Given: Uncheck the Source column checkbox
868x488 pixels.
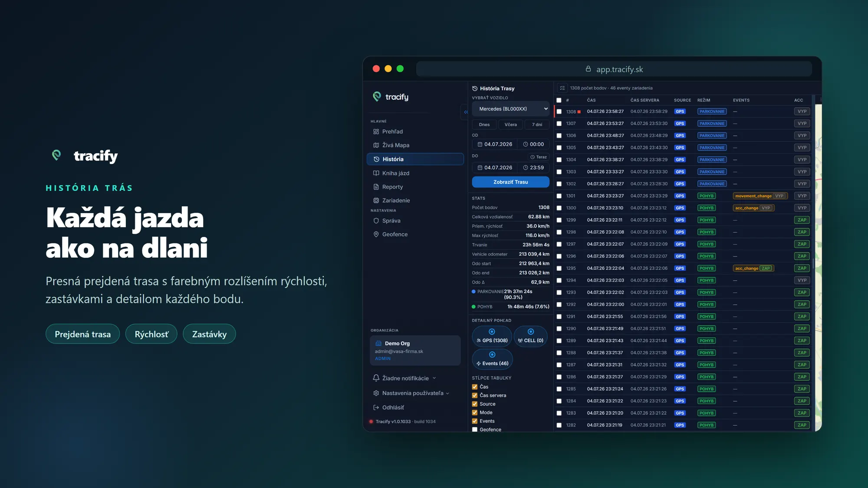Looking at the screenshot, I should (474, 404).
